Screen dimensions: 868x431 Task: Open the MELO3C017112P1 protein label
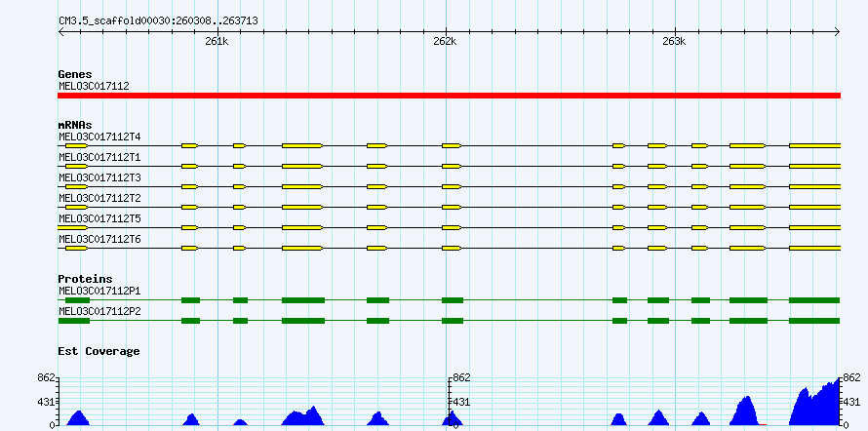point(99,291)
